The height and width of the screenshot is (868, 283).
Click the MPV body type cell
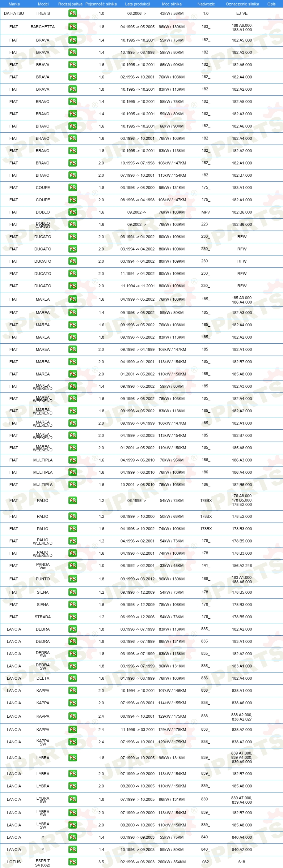coord(206,212)
